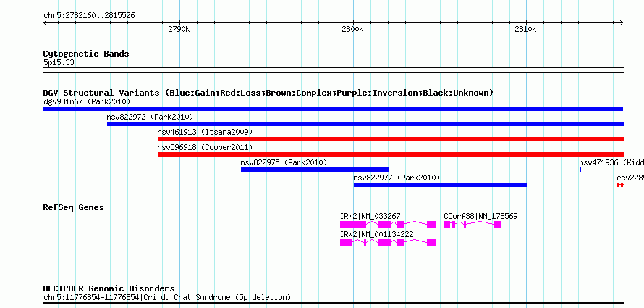644x308 pixels.
Task: Click the C5orf38|NM_178569 gene label
Action: pyautogui.click(x=481, y=216)
